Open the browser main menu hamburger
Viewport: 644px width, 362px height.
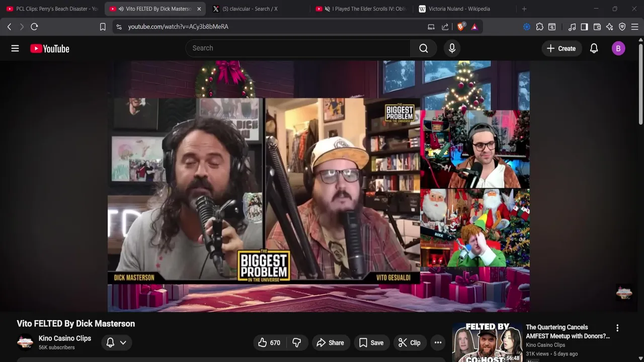[x=635, y=27]
